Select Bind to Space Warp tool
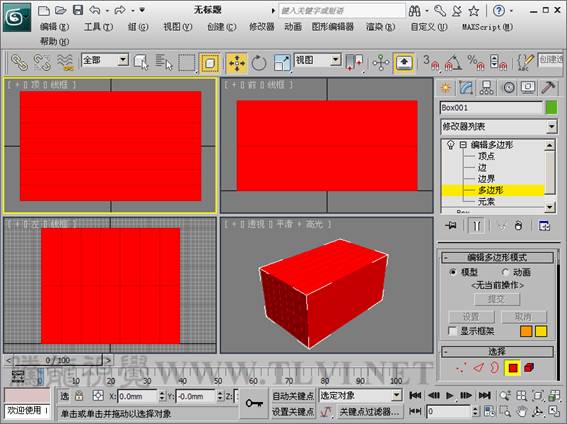The image size is (567, 424). pos(65,62)
